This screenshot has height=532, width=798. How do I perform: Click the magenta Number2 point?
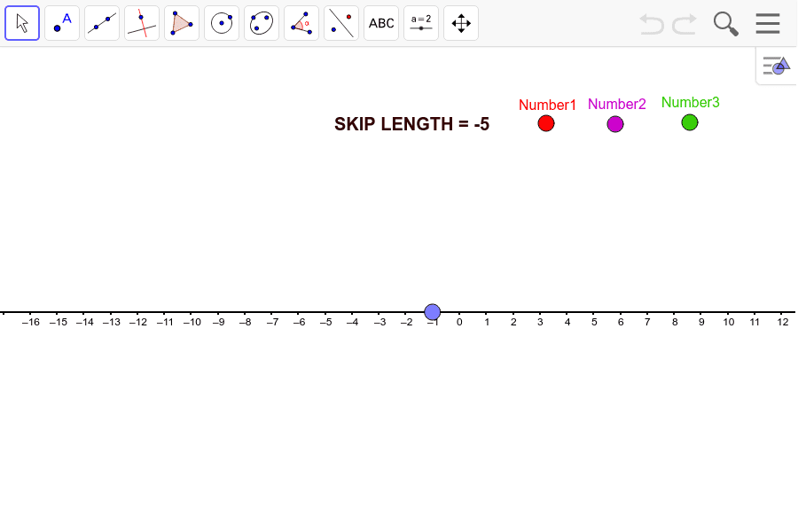tap(615, 124)
